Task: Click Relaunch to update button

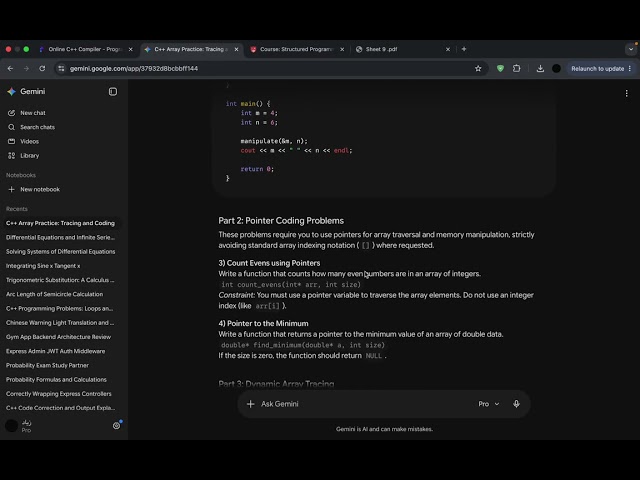Action: (x=597, y=69)
